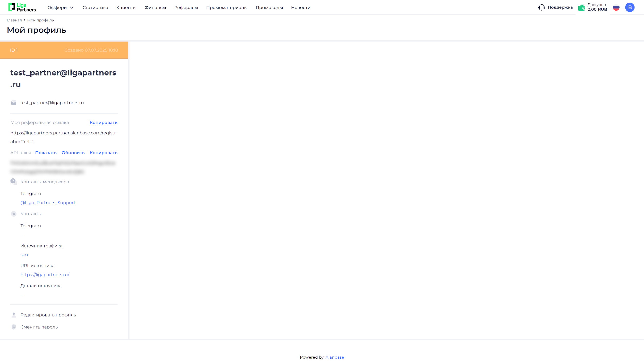Viewport: 644px width, 362px height.
Task: Click the green wallet balance icon
Action: pyautogui.click(x=581, y=7)
